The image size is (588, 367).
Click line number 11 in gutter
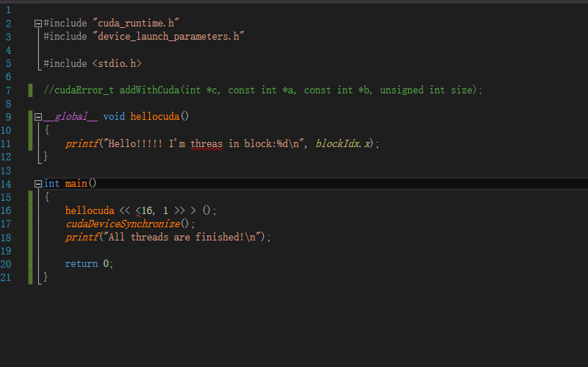pos(6,143)
